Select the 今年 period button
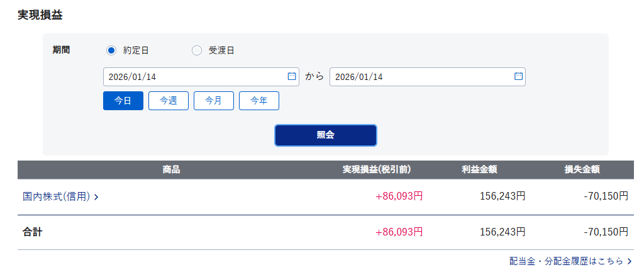 point(259,101)
